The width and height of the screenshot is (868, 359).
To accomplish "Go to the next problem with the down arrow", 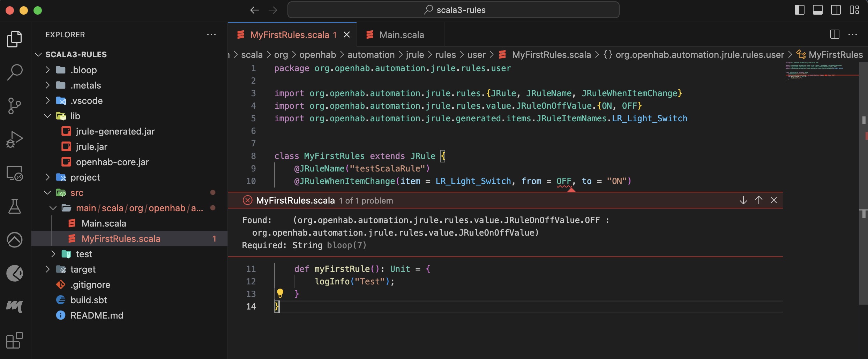I will tap(744, 200).
